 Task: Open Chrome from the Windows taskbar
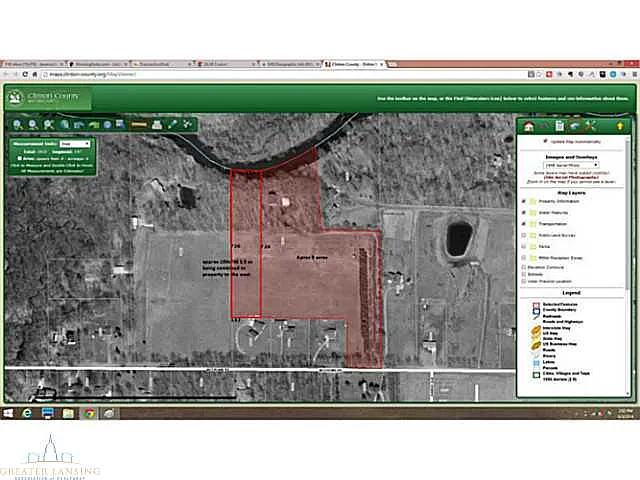point(88,412)
